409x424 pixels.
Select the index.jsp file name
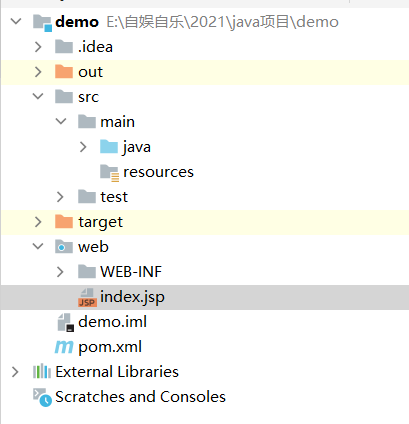(132, 297)
